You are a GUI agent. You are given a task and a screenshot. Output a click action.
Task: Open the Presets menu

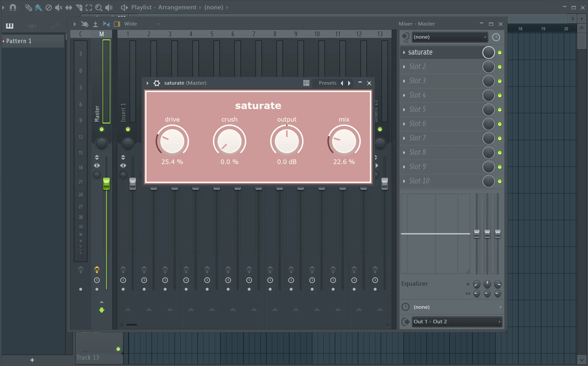[328, 83]
